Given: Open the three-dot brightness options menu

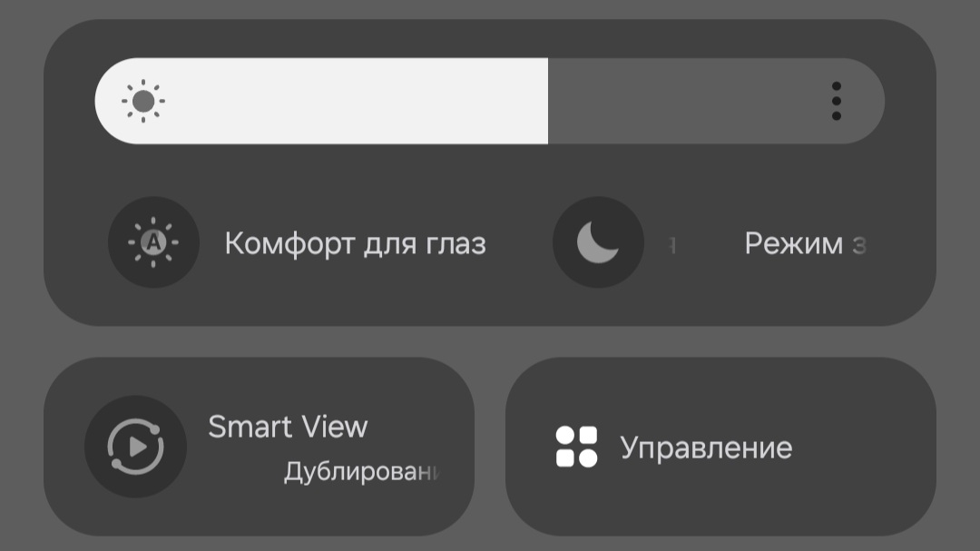Looking at the screenshot, I should [837, 101].
